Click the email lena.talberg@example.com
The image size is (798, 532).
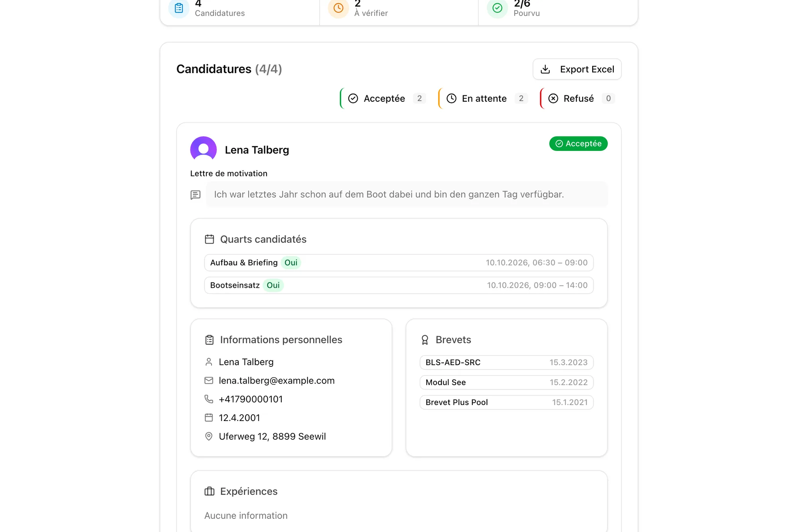[277, 381]
